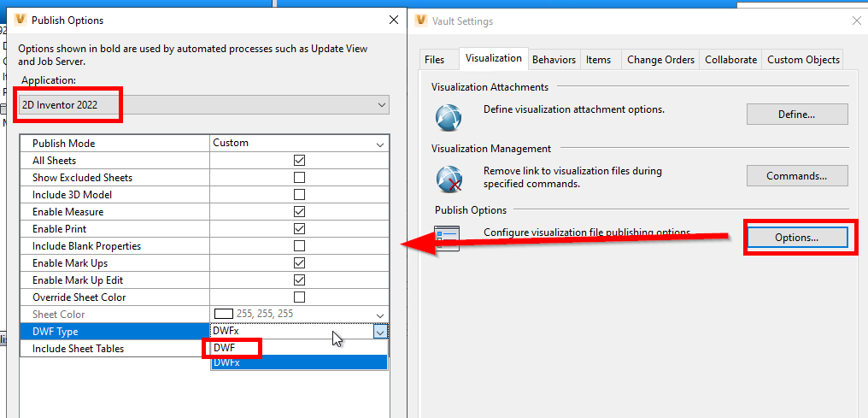Click the Define... button
868x418 pixels.
(797, 114)
